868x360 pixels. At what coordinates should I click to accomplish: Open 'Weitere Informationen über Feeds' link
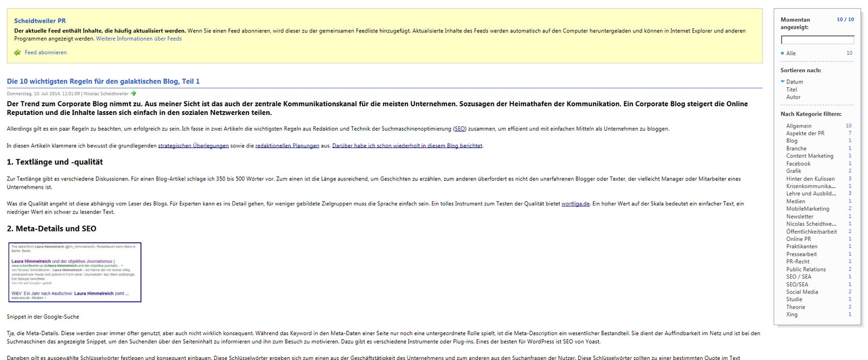coord(139,39)
